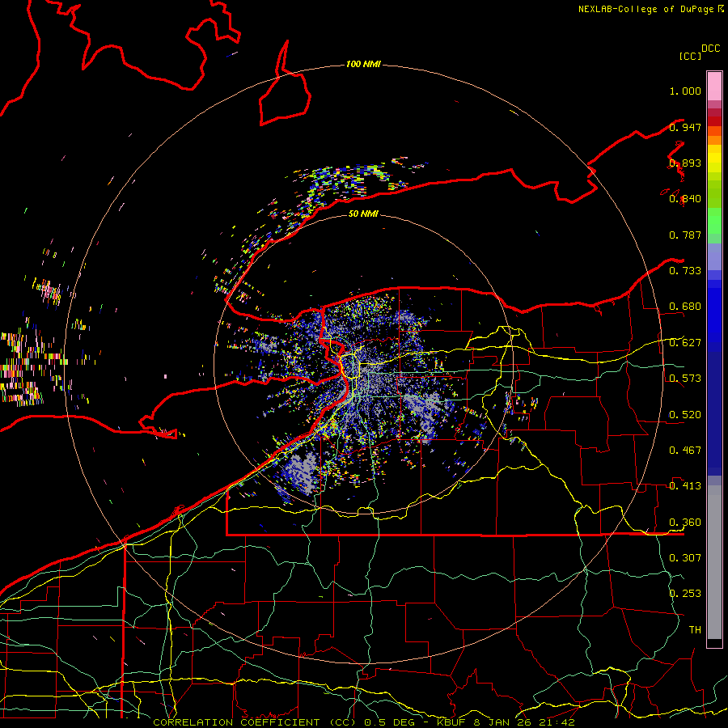728x728 pixels.
Task: Click the DCC product label
Action: [711, 49]
